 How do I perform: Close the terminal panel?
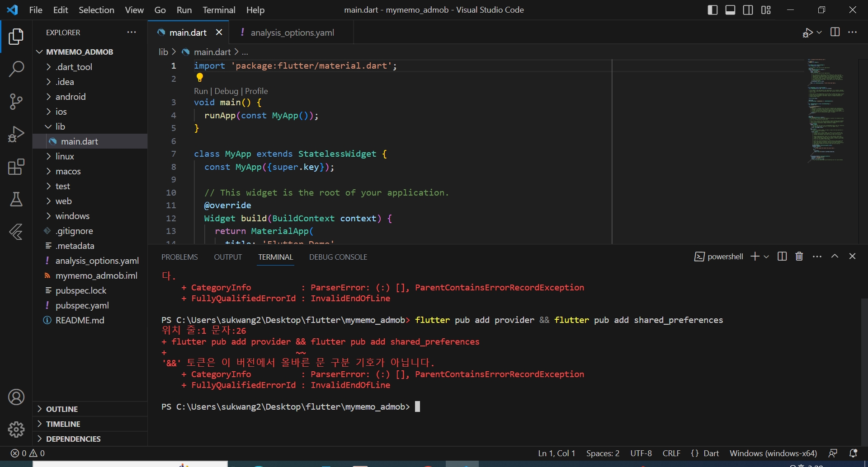click(853, 256)
